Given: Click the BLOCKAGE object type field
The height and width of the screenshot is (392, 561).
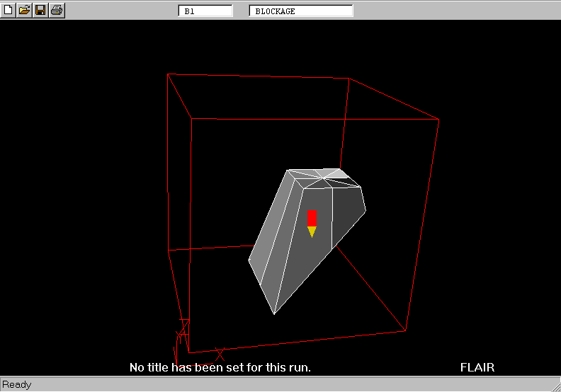Looking at the screenshot, I should click(x=300, y=11).
